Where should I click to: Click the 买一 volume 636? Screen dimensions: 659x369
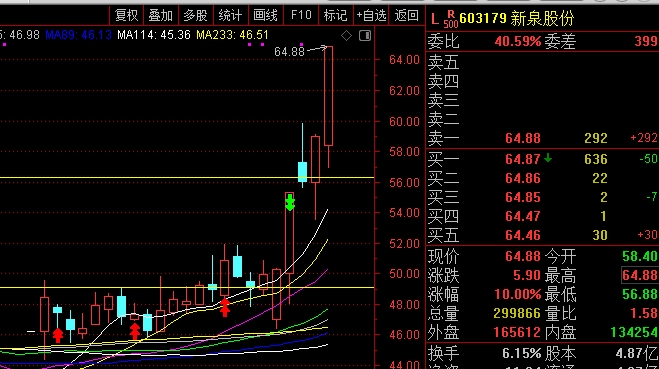coord(596,159)
